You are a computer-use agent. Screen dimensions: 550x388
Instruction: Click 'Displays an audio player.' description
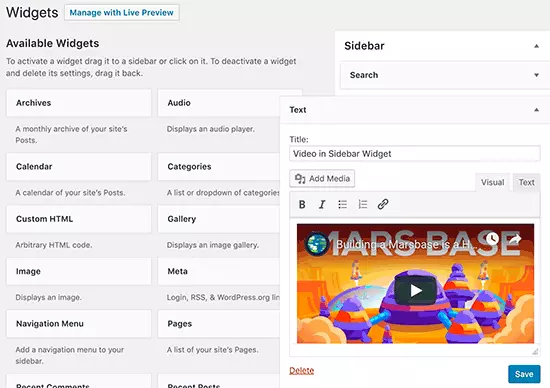click(x=210, y=129)
